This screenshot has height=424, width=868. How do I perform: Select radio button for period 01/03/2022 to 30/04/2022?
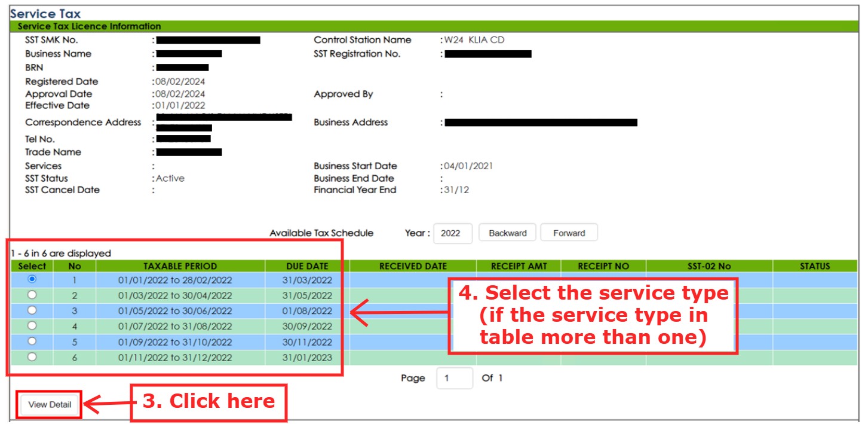pyautogui.click(x=32, y=295)
